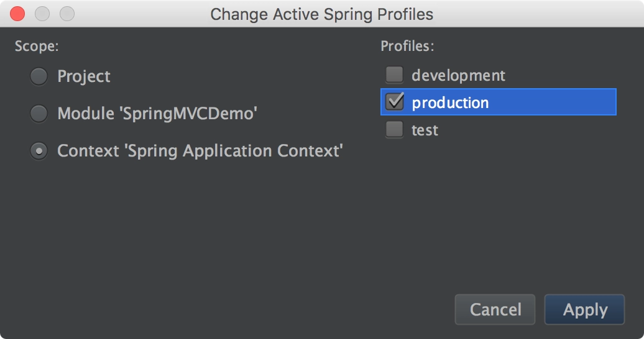Close the dialog with red window button
The height and width of the screenshot is (339, 644).
[17, 14]
